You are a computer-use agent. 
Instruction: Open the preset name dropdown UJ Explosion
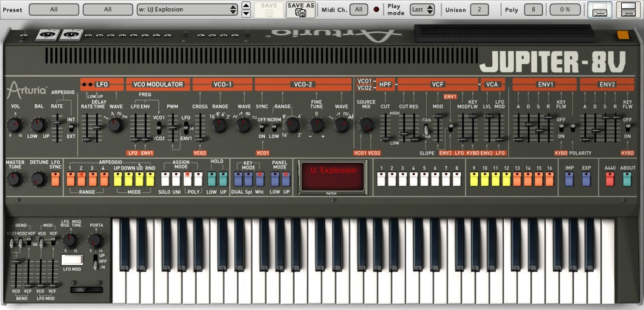187,9
